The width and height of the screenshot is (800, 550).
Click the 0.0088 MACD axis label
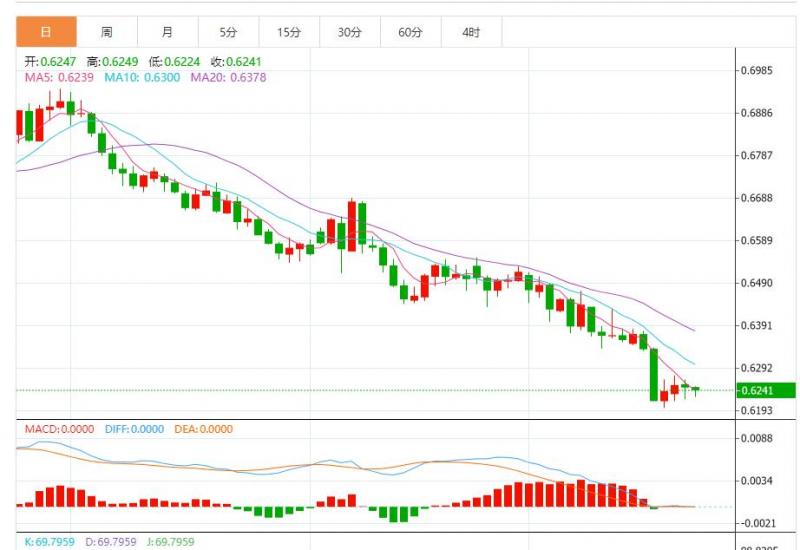point(757,438)
